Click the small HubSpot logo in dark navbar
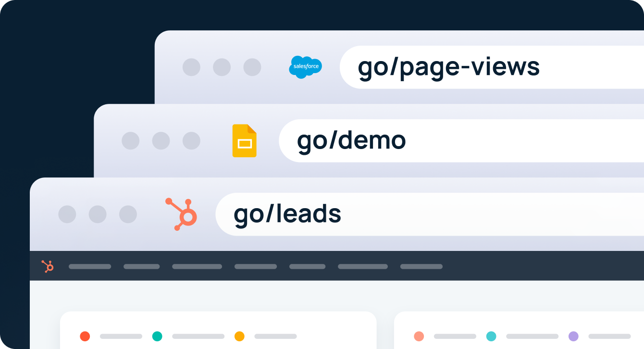 (48, 266)
